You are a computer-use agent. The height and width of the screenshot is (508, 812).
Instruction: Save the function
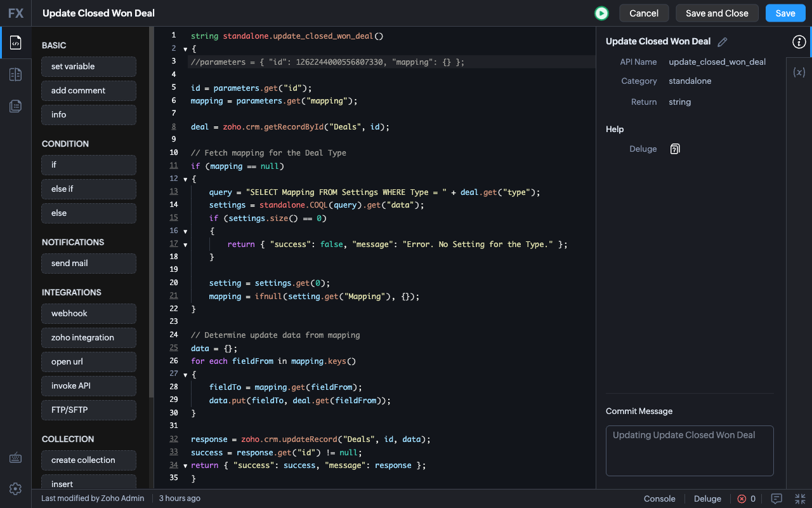785,13
